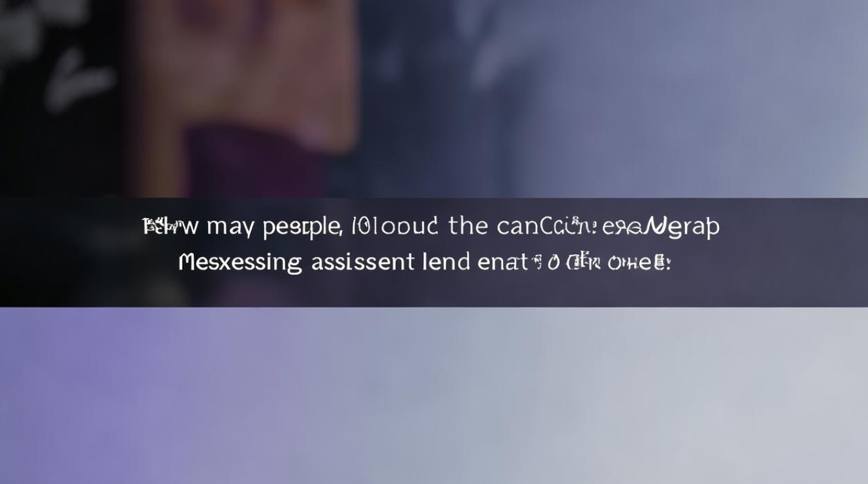868x484 pixels.
Task: Click the word "peseple," in the first line
Action: click(x=303, y=227)
